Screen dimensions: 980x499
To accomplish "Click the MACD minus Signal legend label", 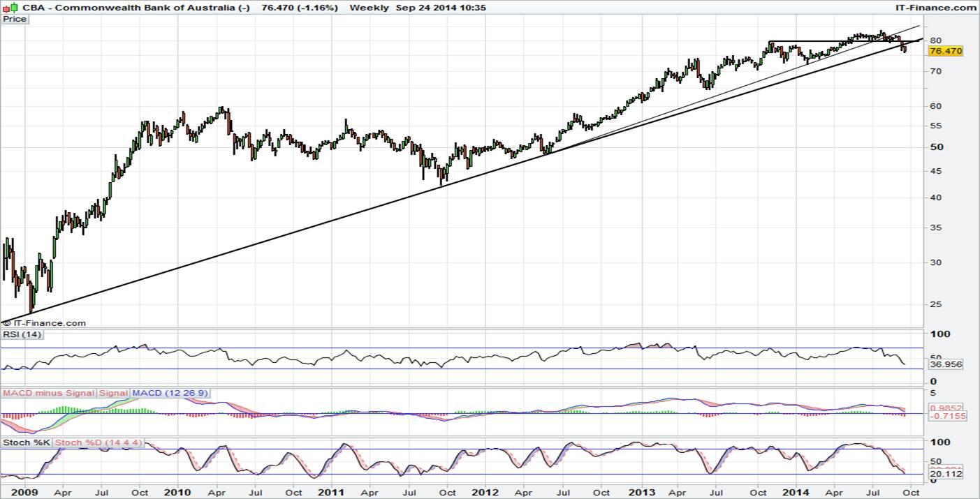I will [49, 393].
